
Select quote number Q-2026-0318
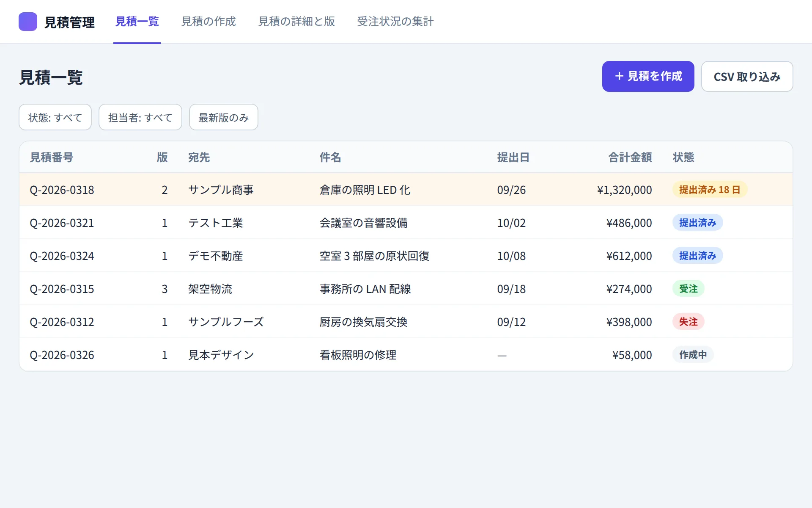pyautogui.click(x=62, y=190)
